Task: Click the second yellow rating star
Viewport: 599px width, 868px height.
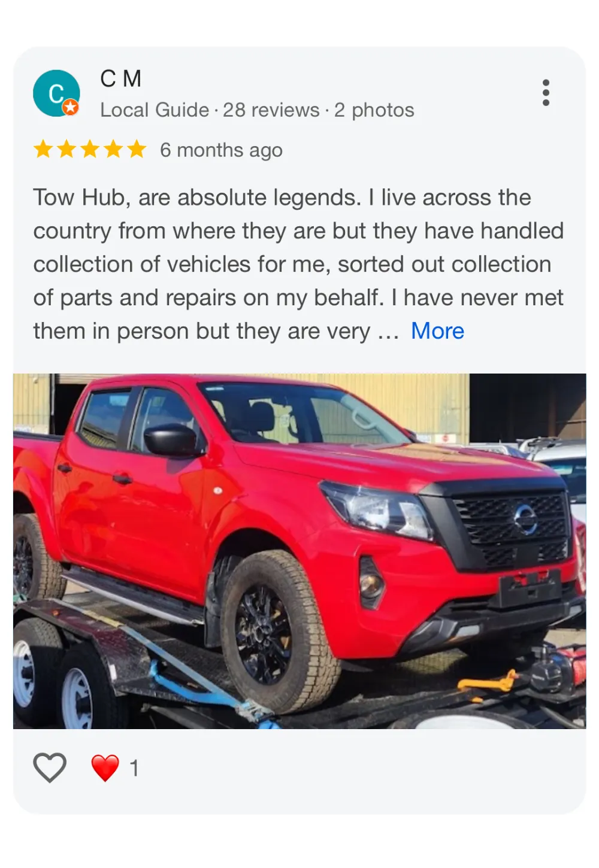Action: 66,149
